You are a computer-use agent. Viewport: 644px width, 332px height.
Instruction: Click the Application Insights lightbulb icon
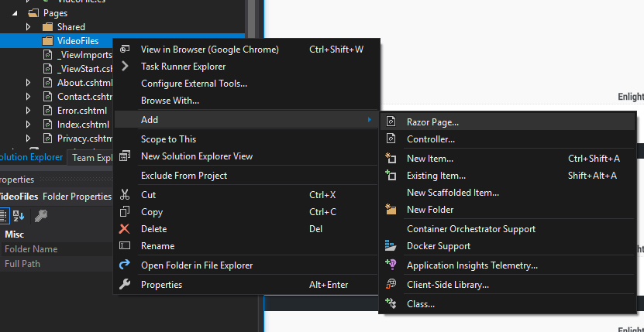tap(391, 265)
